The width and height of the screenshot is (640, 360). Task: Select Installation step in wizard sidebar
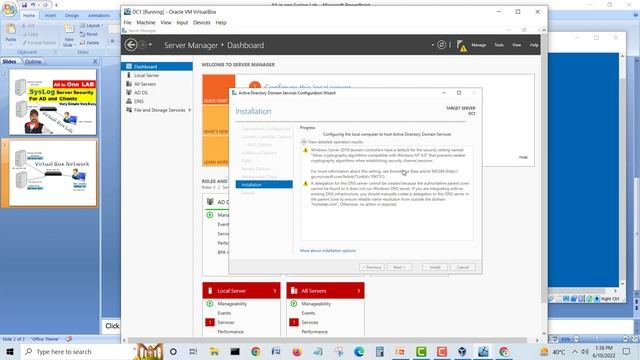[264, 184]
